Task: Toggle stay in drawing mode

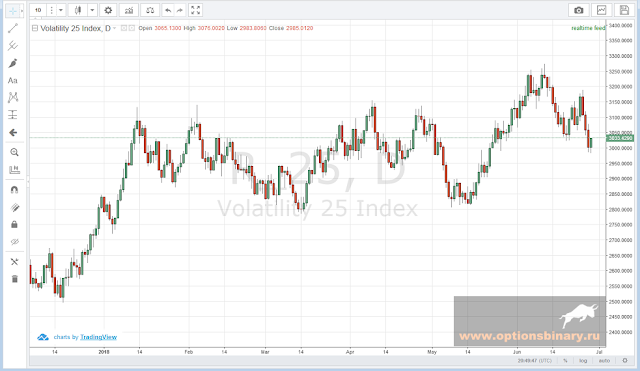Action: 14,208
